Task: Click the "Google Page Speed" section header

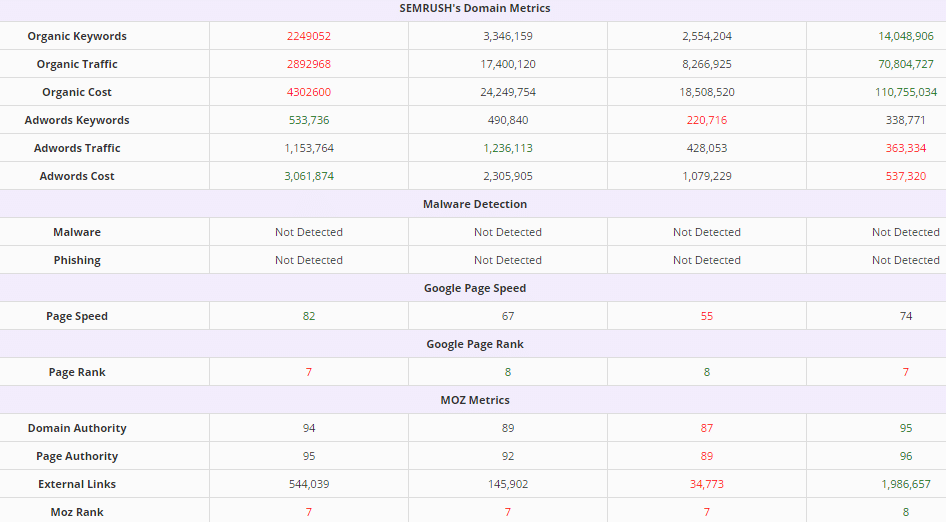Action: tap(475, 288)
